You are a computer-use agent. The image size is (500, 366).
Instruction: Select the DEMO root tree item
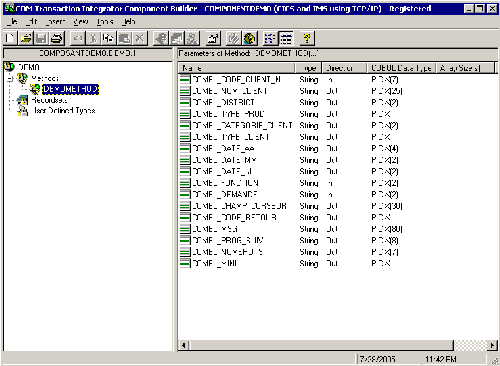coord(29,67)
